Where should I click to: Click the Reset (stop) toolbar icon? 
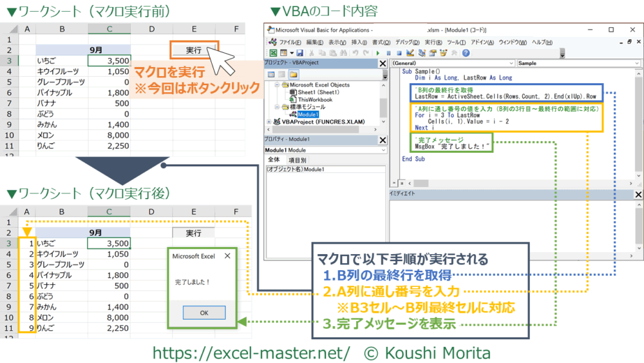click(x=399, y=53)
